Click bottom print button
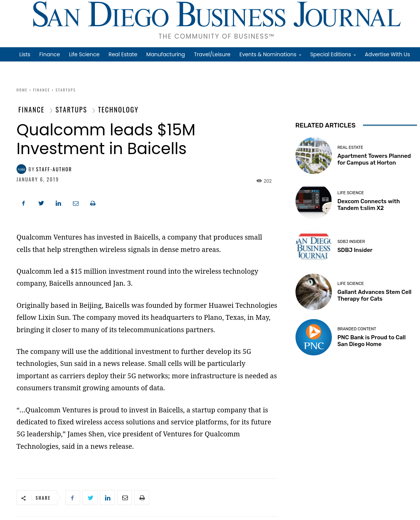Viewport: 420px width, 520px height. [x=142, y=498]
